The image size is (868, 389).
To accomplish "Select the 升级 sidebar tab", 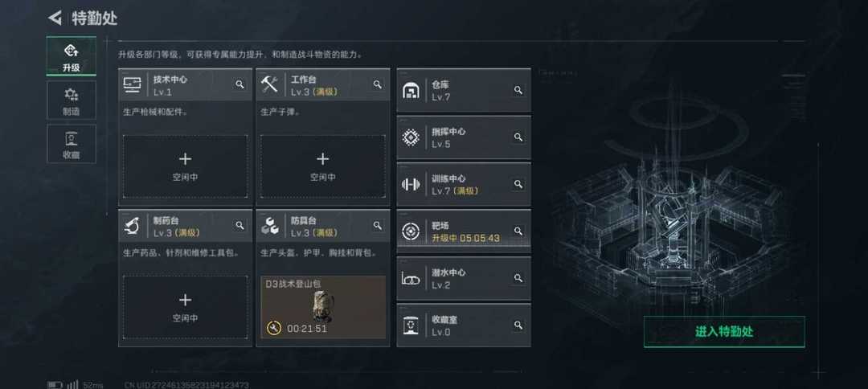I will (71, 56).
